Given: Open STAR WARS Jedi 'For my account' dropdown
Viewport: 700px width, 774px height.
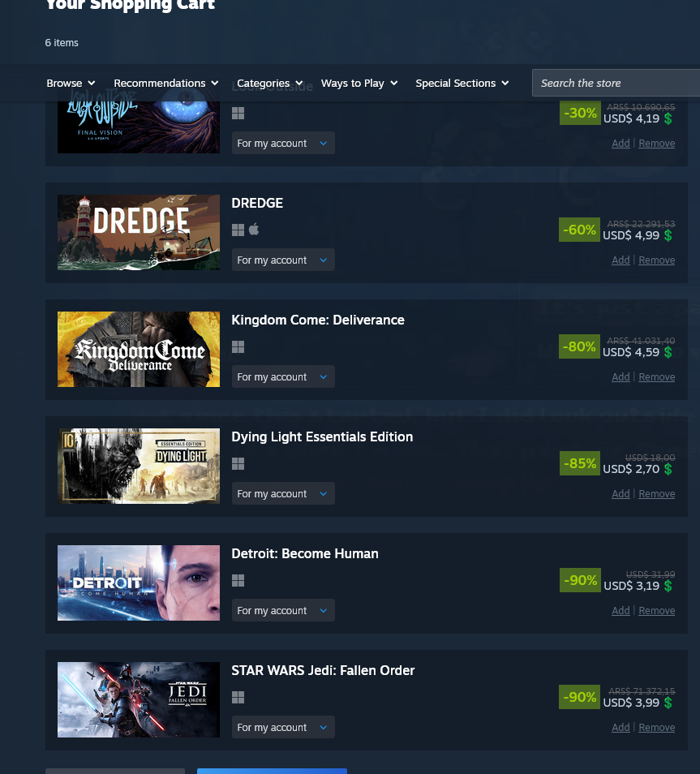Looking at the screenshot, I should pos(283,728).
